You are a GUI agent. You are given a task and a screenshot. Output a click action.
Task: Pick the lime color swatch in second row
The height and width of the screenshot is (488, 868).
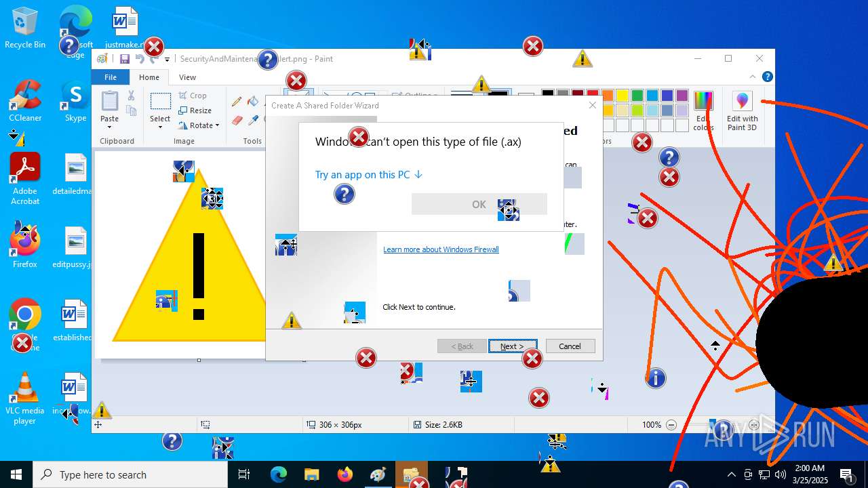[637, 110]
